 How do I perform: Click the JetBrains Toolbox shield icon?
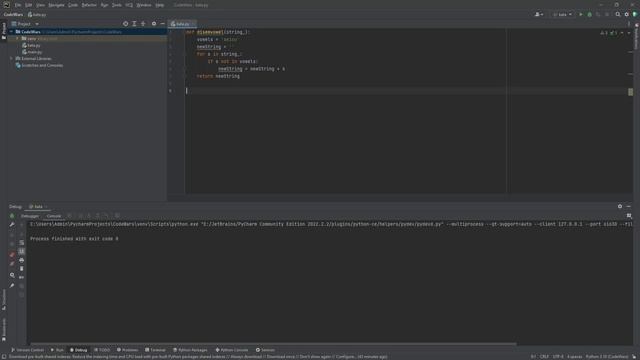(x=635, y=14)
